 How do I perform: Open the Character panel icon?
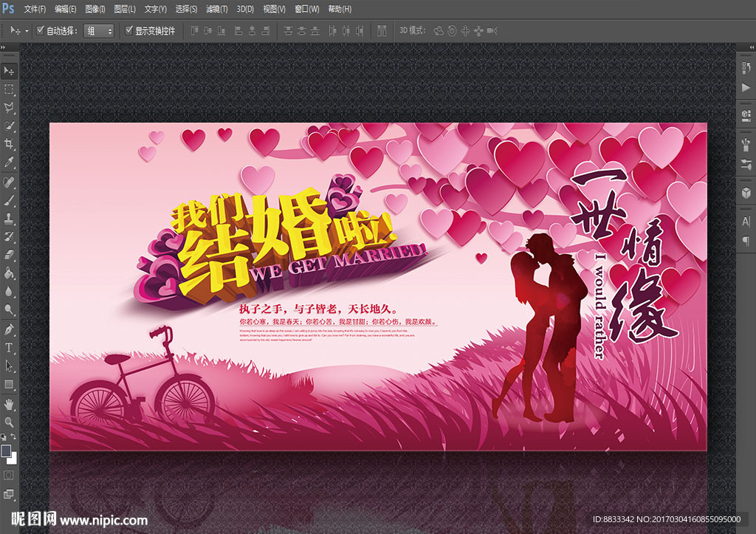pyautogui.click(x=746, y=222)
